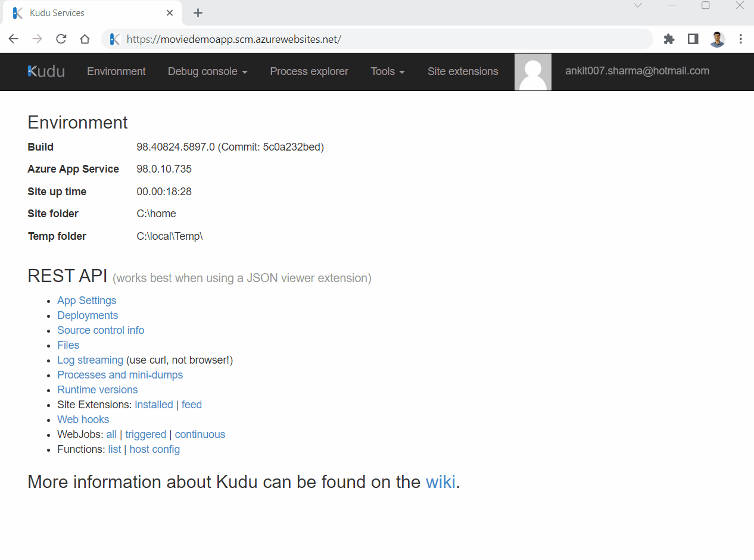The image size is (754, 560).
Task: Minimize the browser window
Action: coord(672,5)
